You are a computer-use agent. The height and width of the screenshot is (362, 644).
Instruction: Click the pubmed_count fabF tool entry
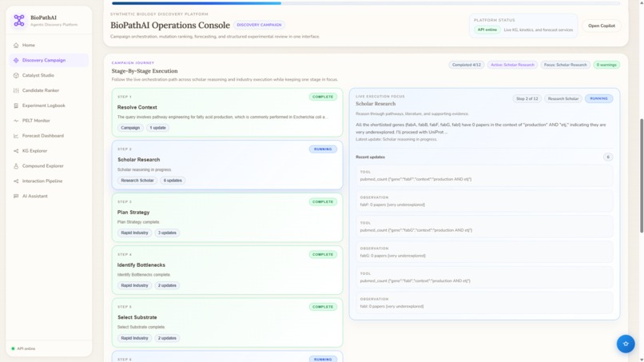(484, 176)
